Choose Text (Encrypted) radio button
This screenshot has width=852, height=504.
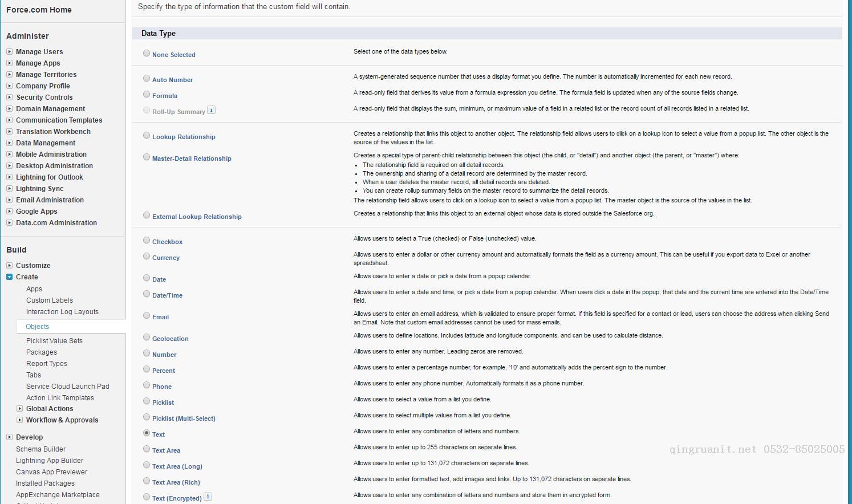click(147, 497)
